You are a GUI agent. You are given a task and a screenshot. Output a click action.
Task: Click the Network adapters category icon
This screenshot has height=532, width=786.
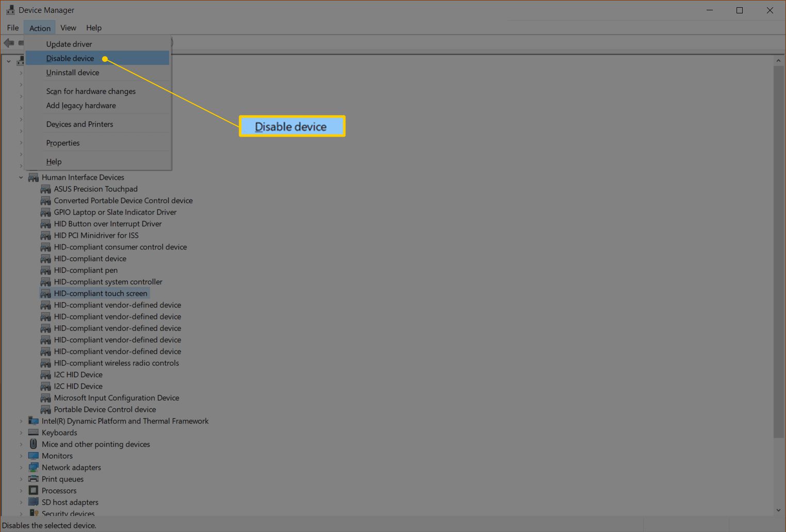tap(34, 467)
